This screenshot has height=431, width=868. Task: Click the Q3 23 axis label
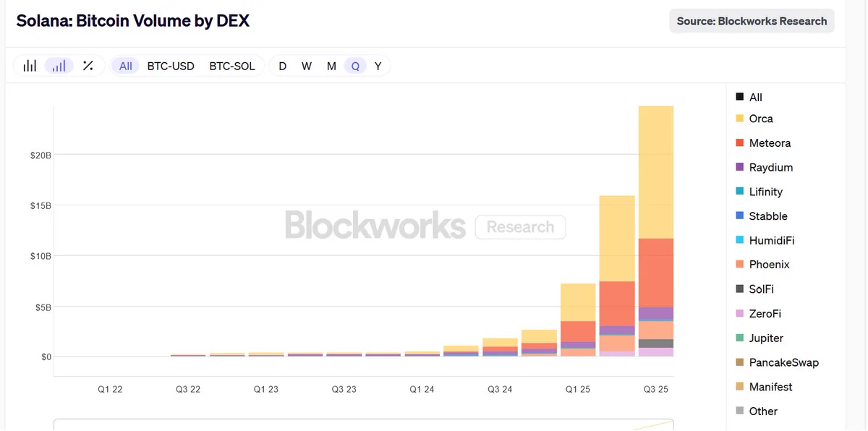344,389
